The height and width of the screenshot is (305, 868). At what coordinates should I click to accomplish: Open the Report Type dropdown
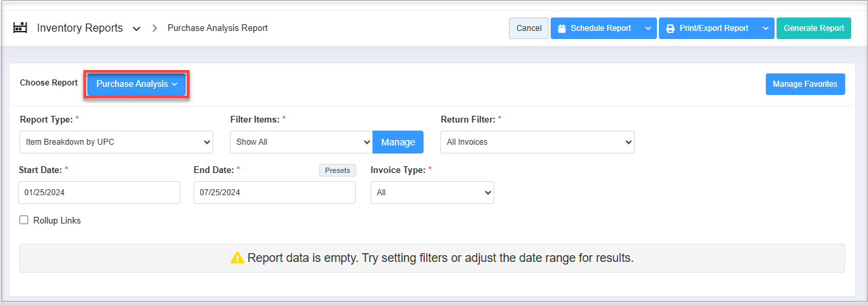[116, 142]
